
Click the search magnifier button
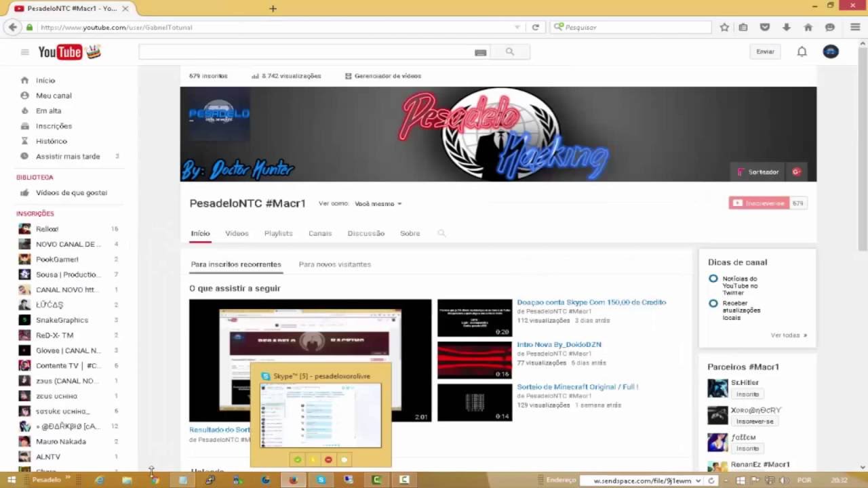pos(510,52)
